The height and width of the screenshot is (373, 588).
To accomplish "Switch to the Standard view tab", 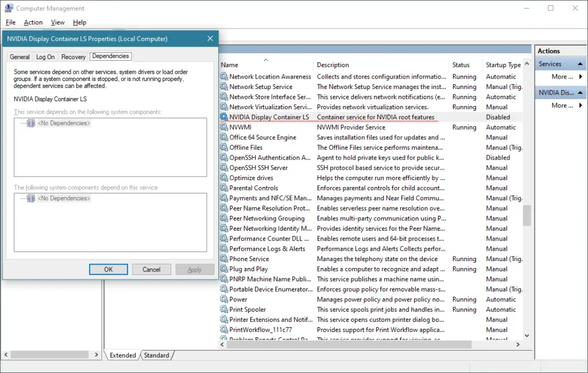I will tap(156, 355).
